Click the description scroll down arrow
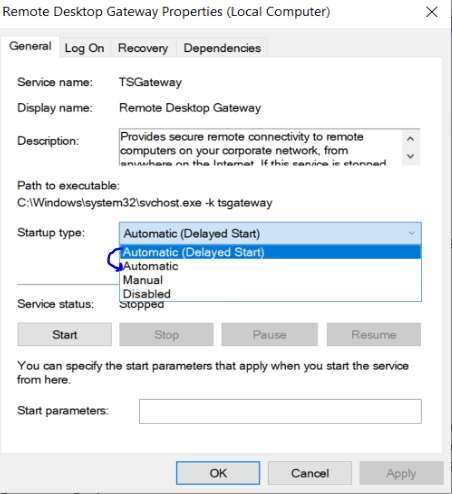Viewport: 452px width, 494px height. pos(411,156)
